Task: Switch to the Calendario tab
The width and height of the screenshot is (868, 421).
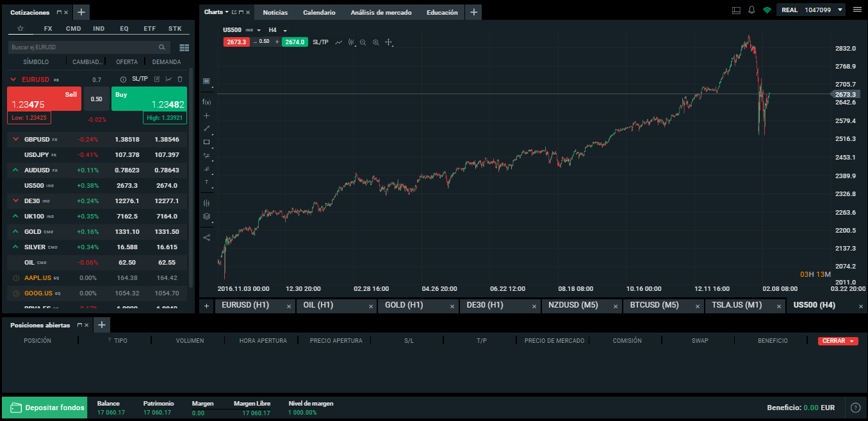Action: (x=319, y=12)
